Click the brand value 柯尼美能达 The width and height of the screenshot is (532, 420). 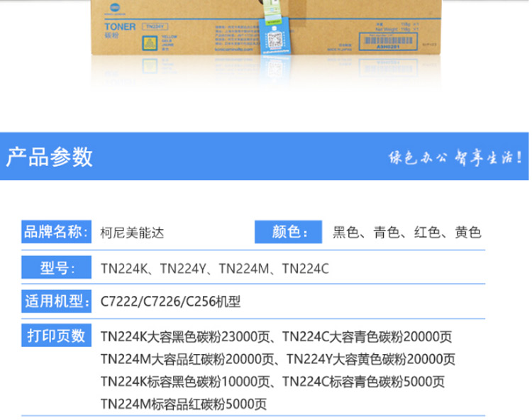(133, 233)
